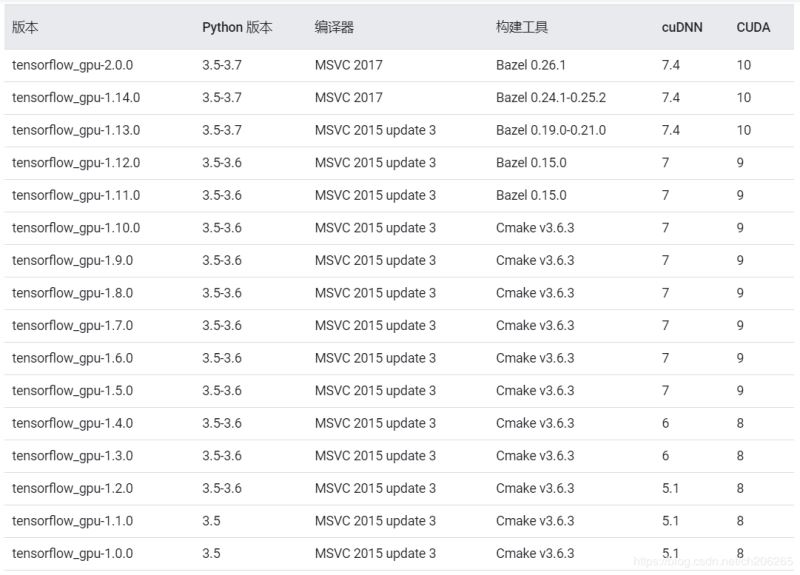Select the Bazel 0.24.1-0.25.2 cell
The height and width of the screenshot is (575, 800).
point(551,98)
